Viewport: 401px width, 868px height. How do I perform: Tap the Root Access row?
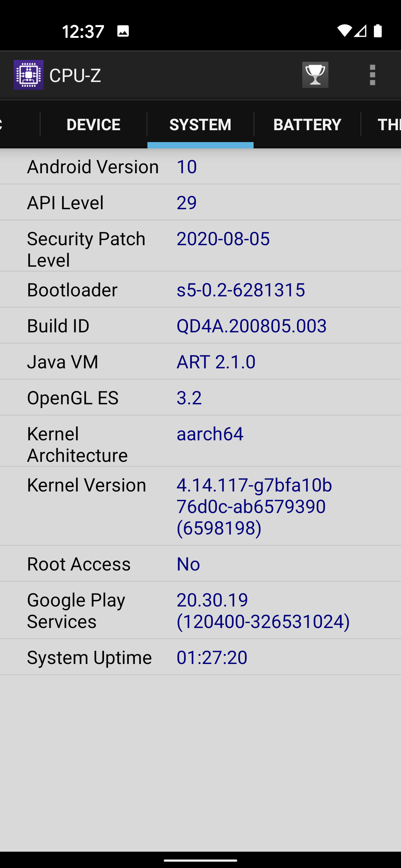(200, 564)
